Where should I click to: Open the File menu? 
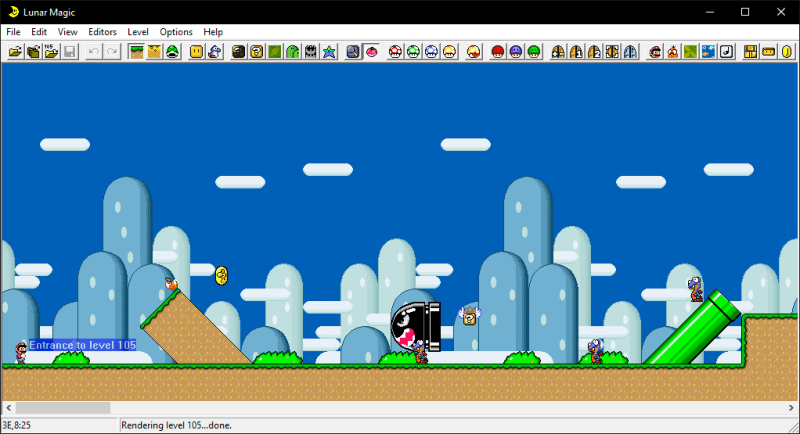tap(13, 32)
